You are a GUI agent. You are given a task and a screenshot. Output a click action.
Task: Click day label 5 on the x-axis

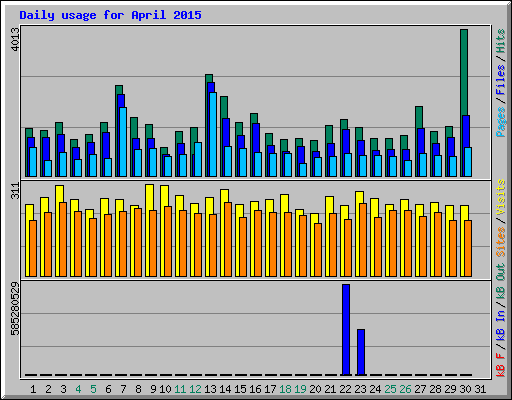point(93,389)
